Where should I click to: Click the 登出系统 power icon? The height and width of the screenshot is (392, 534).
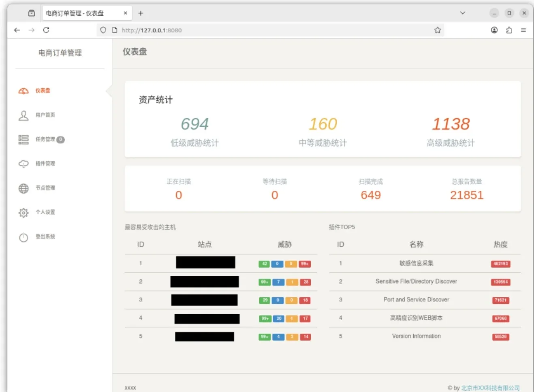click(x=23, y=237)
